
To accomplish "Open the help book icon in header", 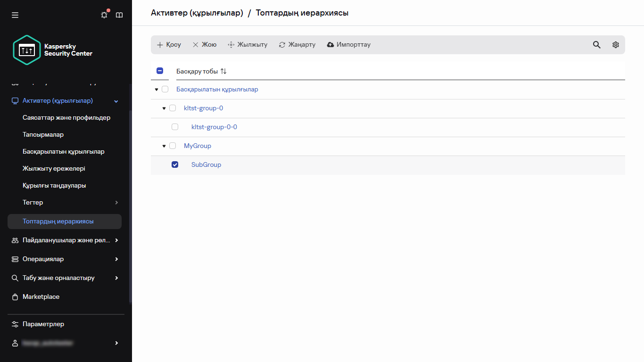I will coord(119,15).
